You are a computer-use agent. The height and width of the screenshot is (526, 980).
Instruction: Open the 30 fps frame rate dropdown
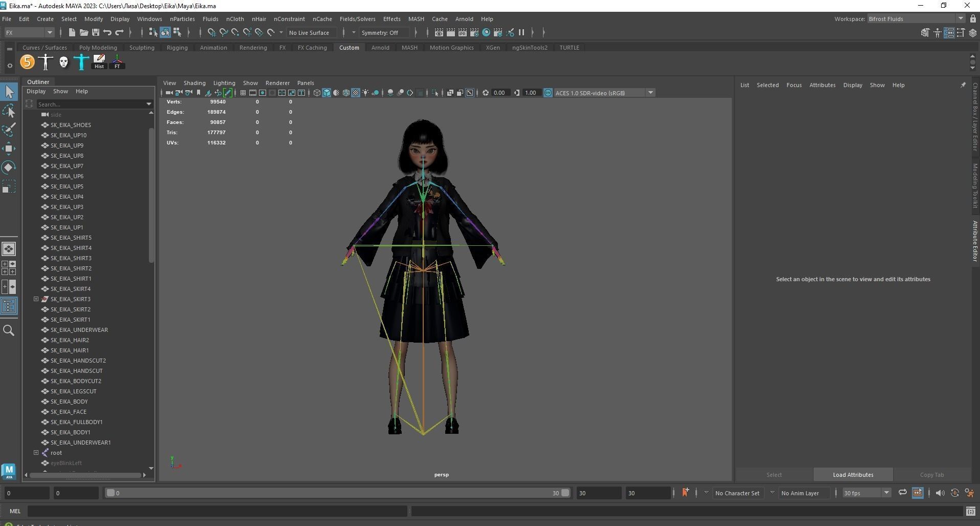point(866,493)
